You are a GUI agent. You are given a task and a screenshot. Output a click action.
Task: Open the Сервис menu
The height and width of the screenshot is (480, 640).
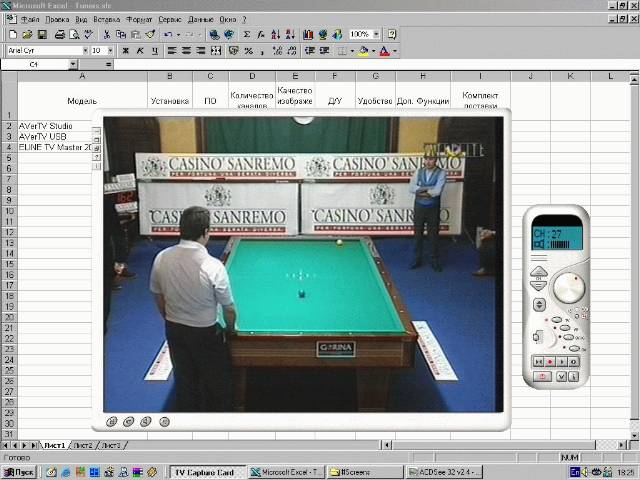click(x=170, y=20)
